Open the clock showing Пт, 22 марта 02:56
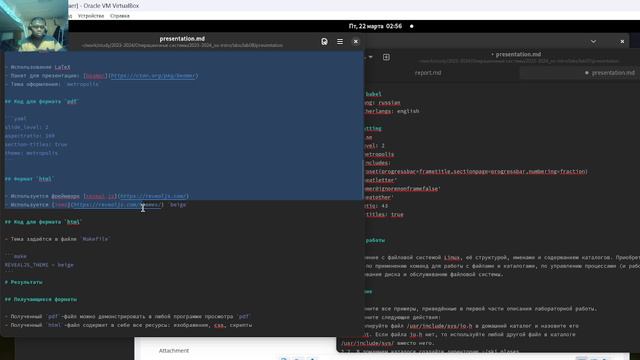The image size is (640, 360). point(375,26)
